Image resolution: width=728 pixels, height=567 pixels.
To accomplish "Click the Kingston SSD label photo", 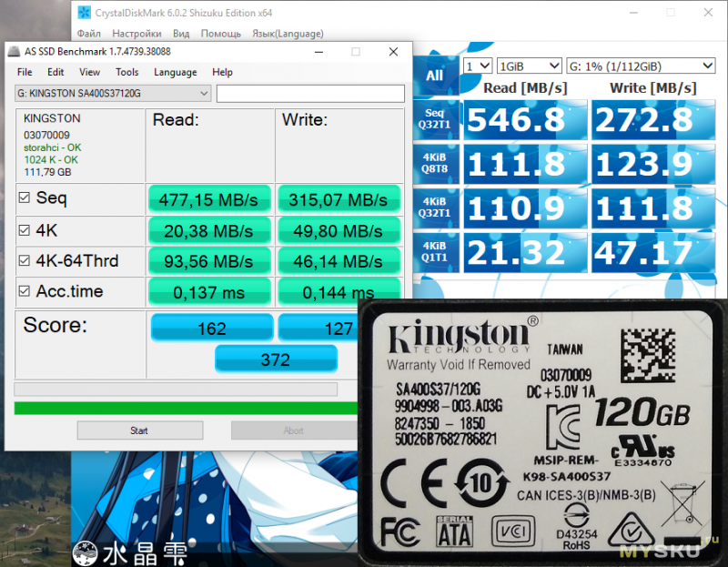I will click(x=542, y=433).
